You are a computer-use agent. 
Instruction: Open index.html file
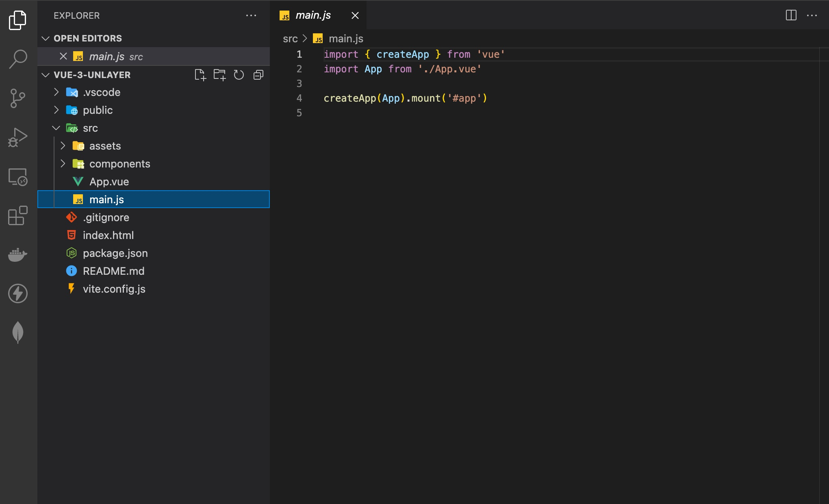(154, 235)
